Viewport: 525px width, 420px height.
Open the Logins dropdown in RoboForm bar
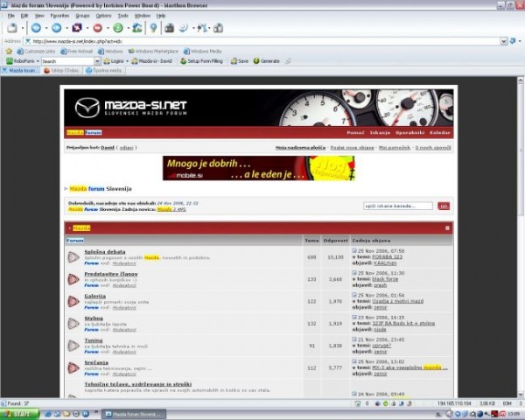[127, 61]
